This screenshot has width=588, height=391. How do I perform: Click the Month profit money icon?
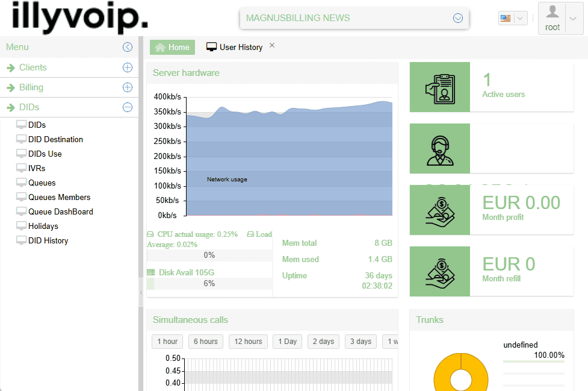(439, 210)
